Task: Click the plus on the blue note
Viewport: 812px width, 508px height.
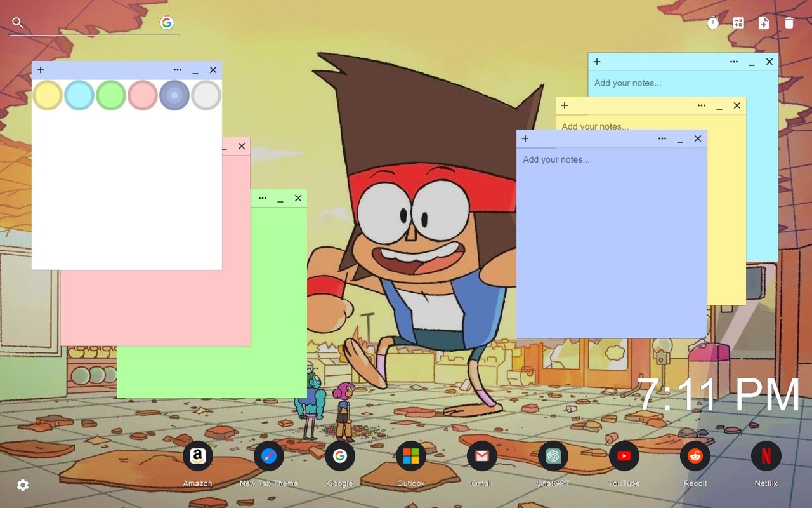Action: point(525,138)
